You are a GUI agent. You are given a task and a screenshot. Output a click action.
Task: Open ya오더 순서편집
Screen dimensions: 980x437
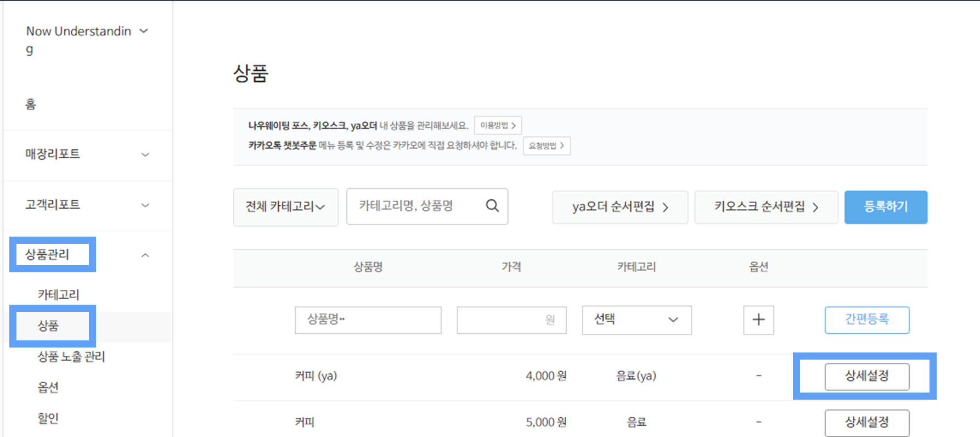pyautogui.click(x=620, y=207)
